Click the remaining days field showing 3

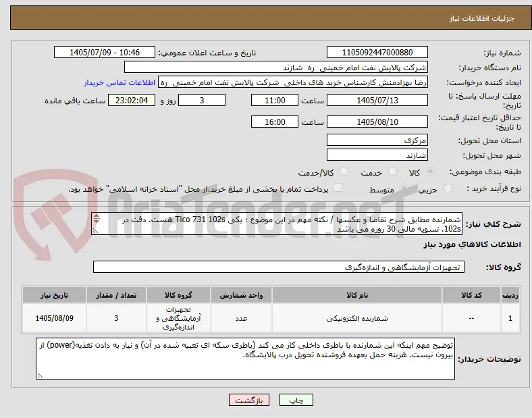[x=202, y=101]
